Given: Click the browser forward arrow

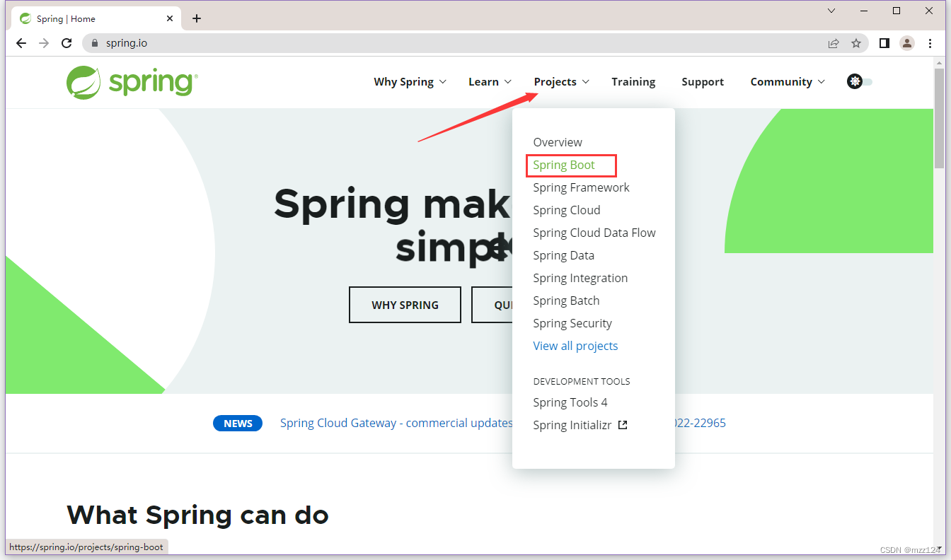Looking at the screenshot, I should [x=44, y=43].
